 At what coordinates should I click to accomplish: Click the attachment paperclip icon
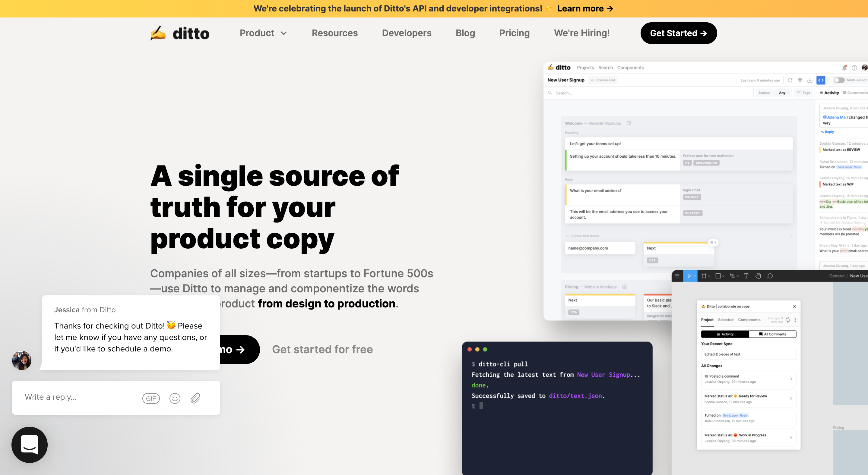195,398
